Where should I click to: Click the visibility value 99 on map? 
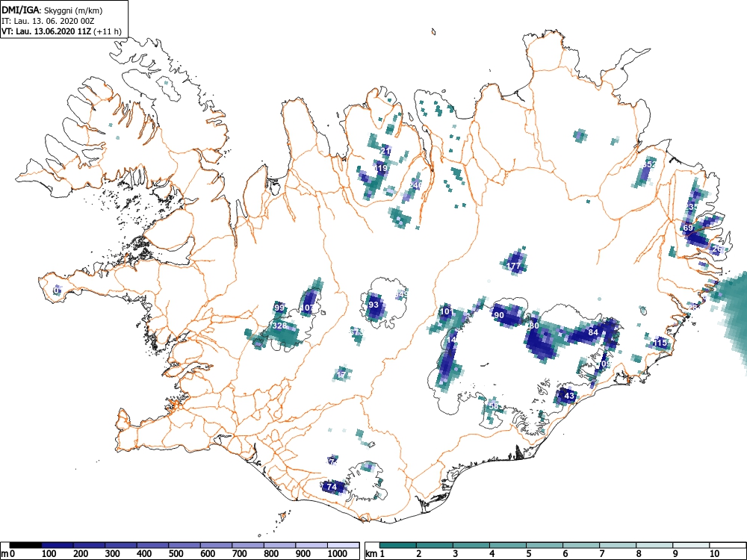279,308
